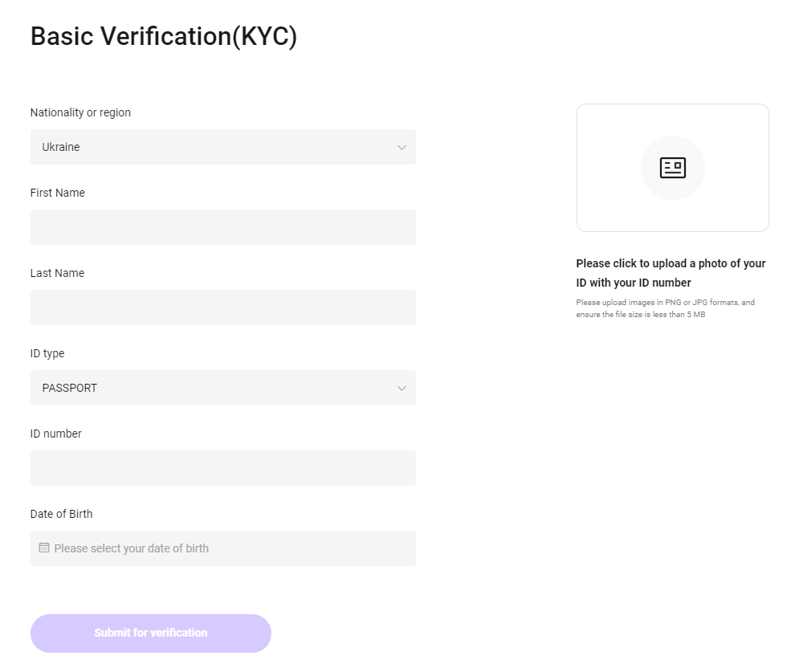Click the "Last Name" field label
Viewport: 799px width, 672px height.
[x=57, y=273]
